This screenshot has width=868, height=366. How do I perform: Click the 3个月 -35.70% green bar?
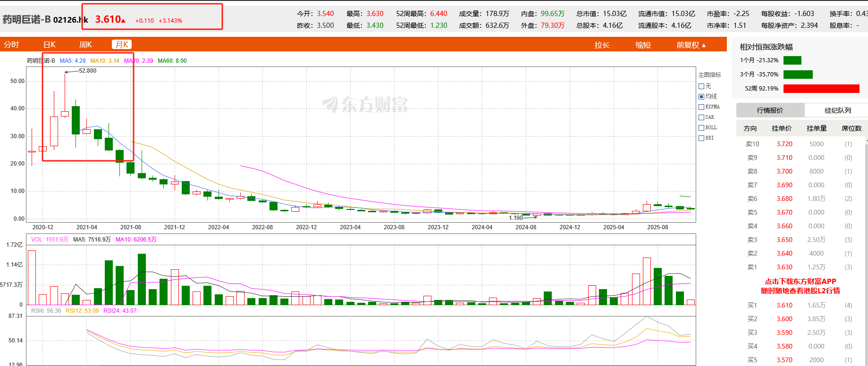click(798, 75)
